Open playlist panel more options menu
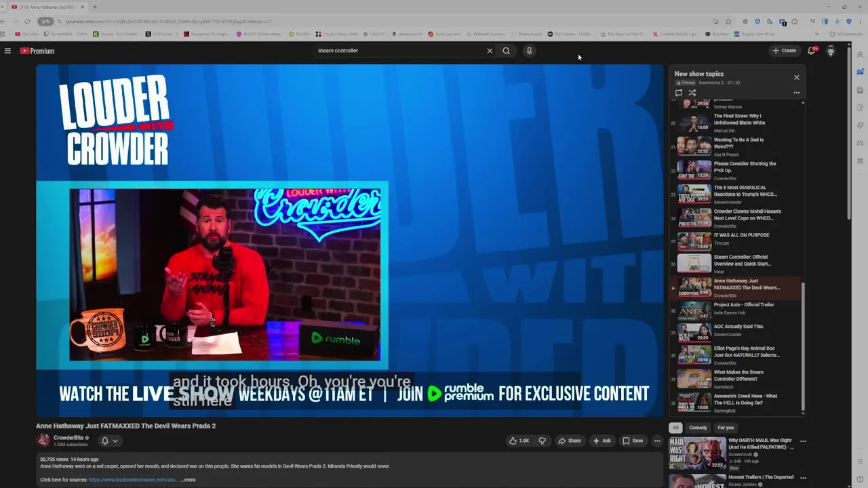The height and width of the screenshot is (488, 868). (x=797, y=93)
